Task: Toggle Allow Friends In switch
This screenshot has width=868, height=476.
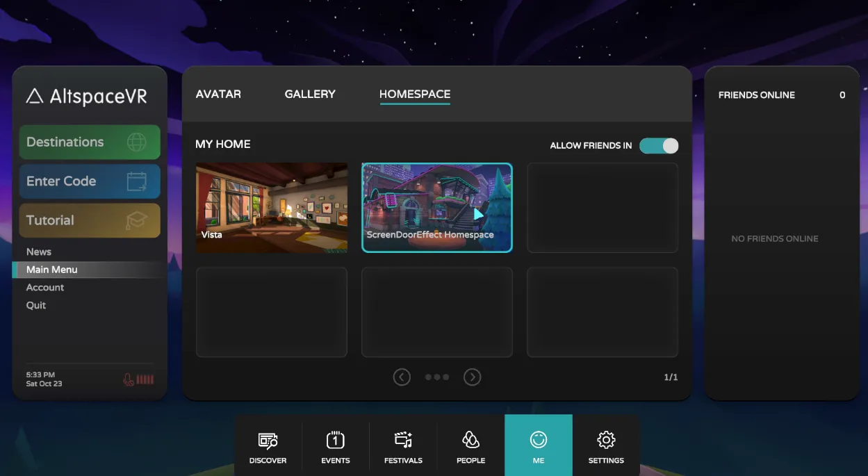Action: 659,145
